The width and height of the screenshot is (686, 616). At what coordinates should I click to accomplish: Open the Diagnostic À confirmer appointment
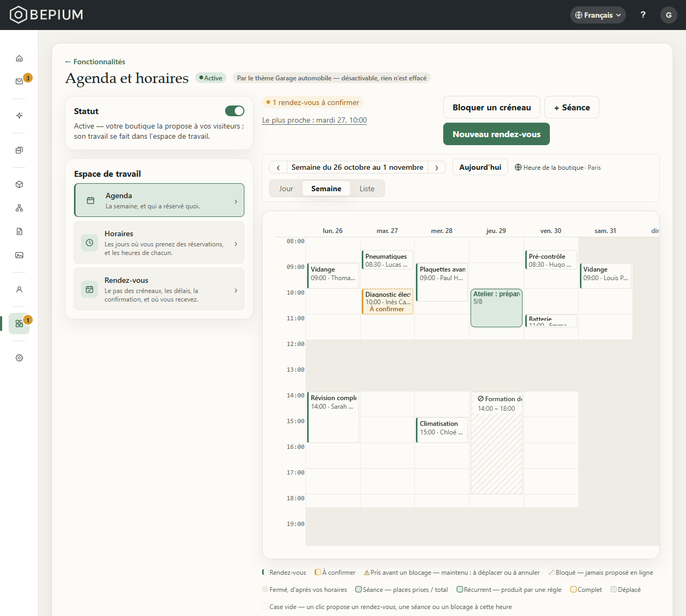tap(387, 302)
